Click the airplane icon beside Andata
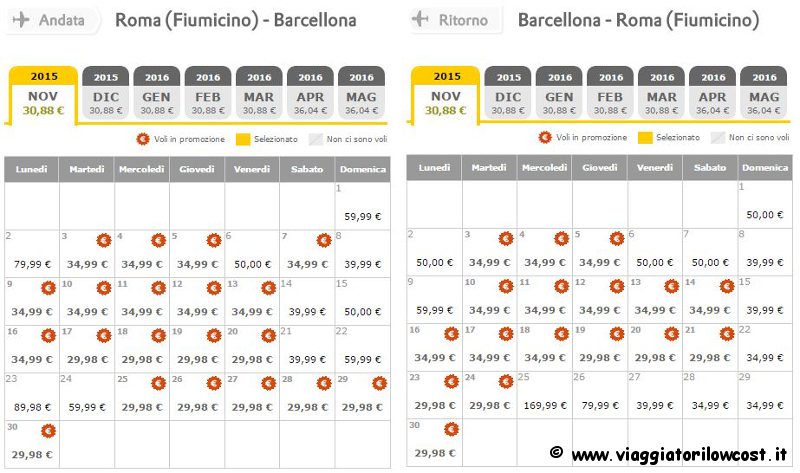The image size is (800, 473). (21, 20)
